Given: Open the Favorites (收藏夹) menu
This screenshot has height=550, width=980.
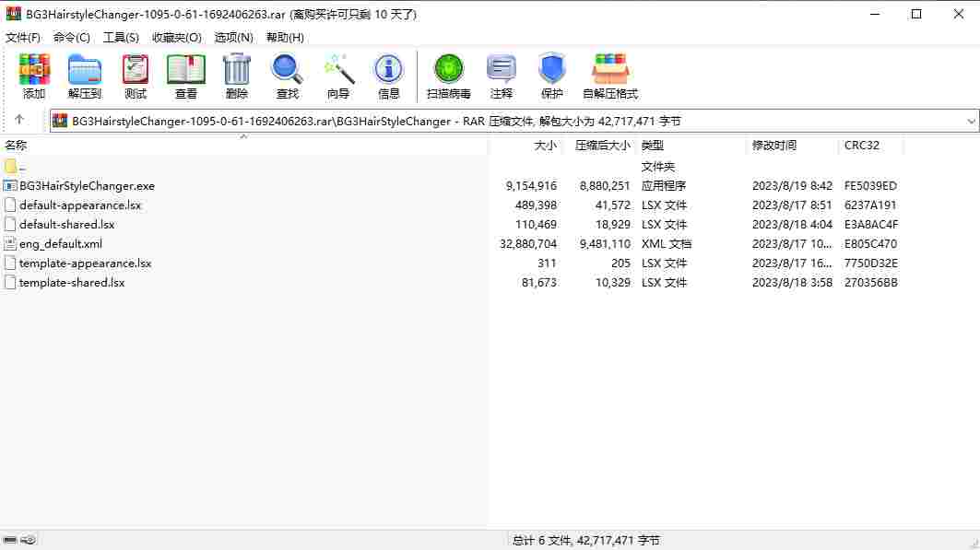Looking at the screenshot, I should click(x=177, y=38).
